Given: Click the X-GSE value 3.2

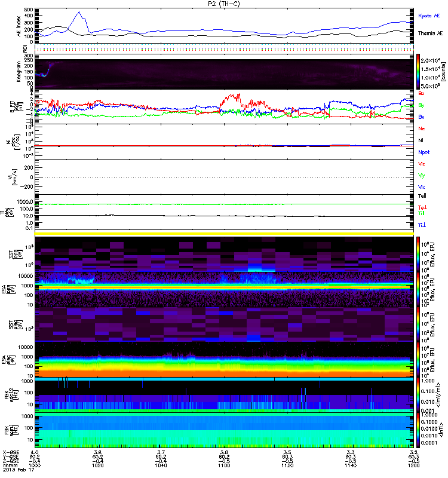Looking at the screenshot, I should [413, 452].
